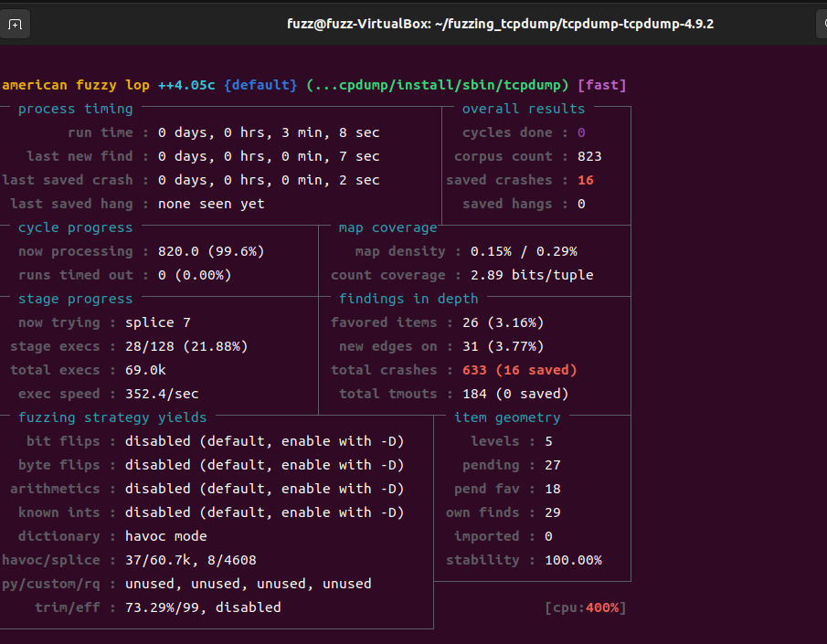Click pend fav value '18'

[x=553, y=489]
